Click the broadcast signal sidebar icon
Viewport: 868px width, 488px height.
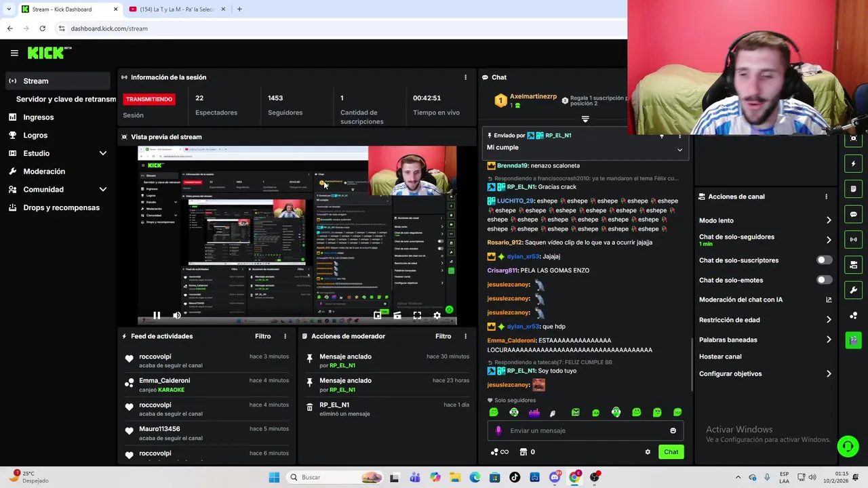(x=853, y=239)
